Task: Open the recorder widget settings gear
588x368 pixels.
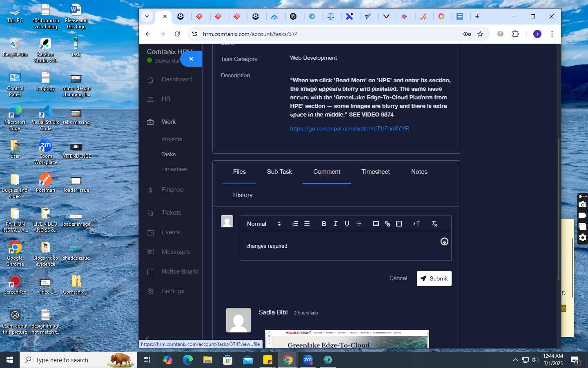Action: point(583,238)
